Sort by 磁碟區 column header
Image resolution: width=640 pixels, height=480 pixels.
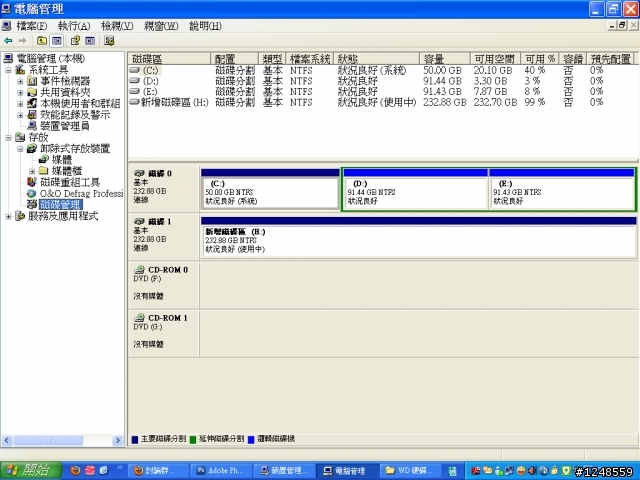pos(169,59)
